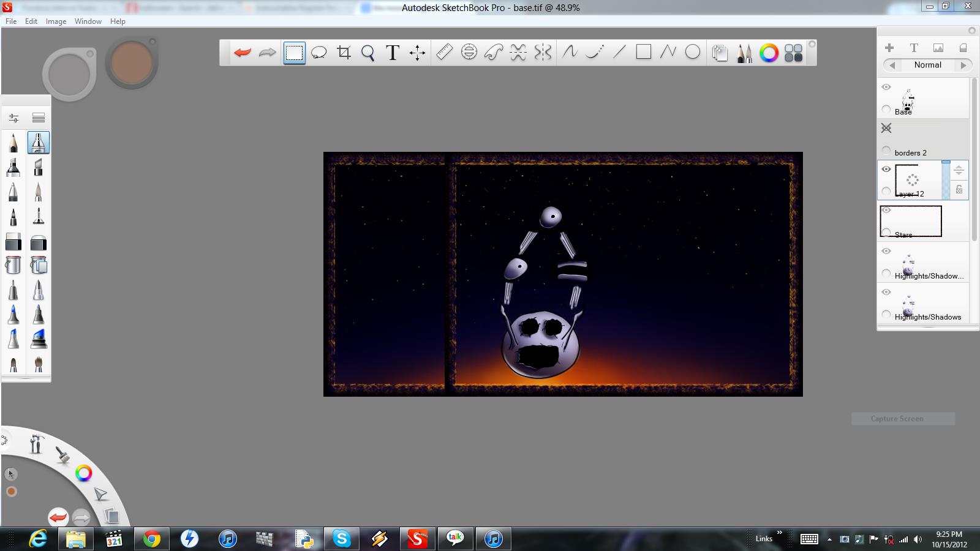This screenshot has width=980, height=551.
Task: Select the Pencil brush in brush palette
Action: (x=13, y=143)
